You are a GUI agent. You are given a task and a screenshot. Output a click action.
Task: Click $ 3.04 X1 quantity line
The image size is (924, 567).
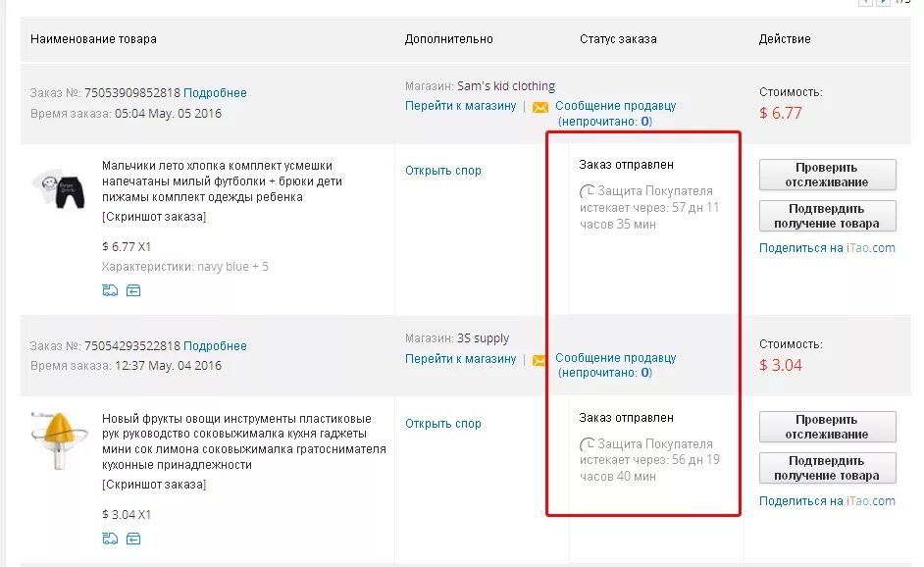point(127,515)
